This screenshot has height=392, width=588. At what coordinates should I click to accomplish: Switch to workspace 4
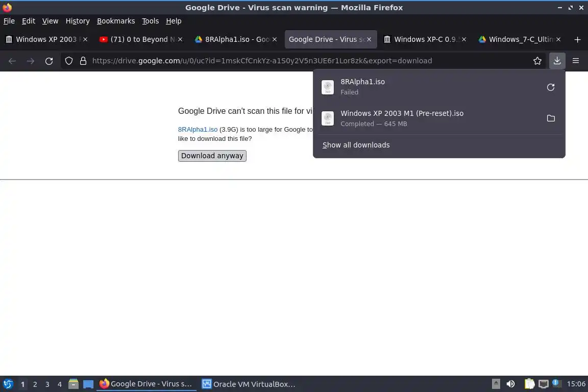pos(60,384)
